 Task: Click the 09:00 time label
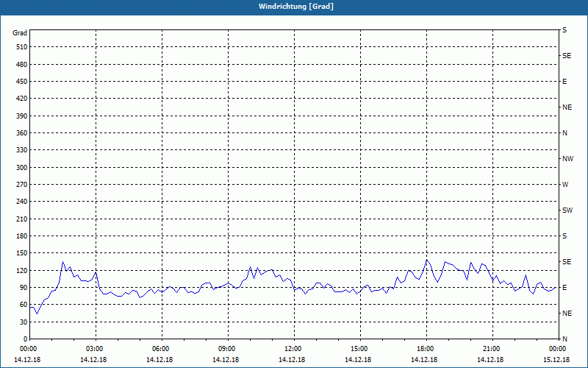point(227,349)
